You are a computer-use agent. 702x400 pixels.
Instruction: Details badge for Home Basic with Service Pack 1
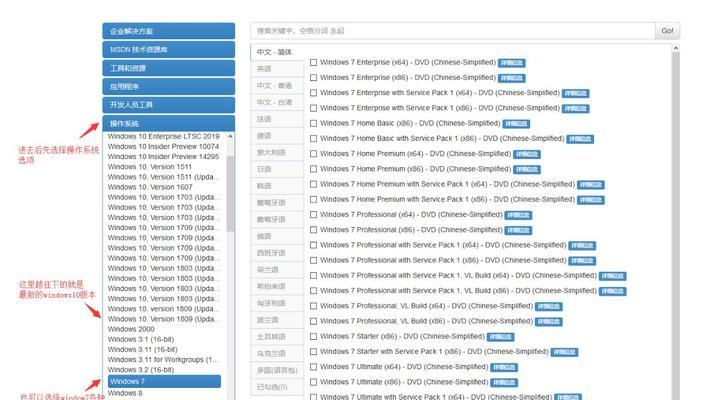coord(580,139)
